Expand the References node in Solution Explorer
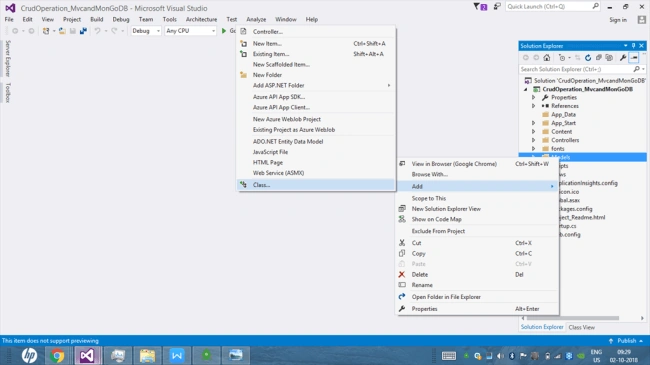This screenshot has width=650, height=365. [x=534, y=106]
